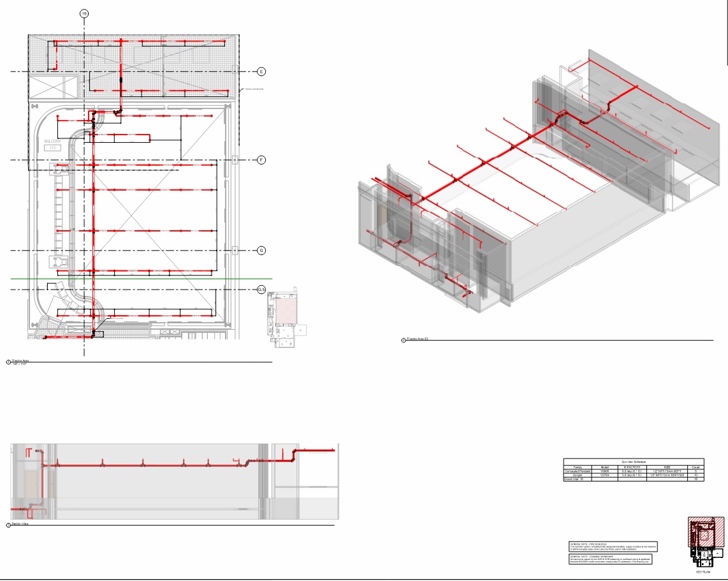The width and height of the screenshot is (728, 581).
Task: Click grid bubble G.5
Action: 261,290
